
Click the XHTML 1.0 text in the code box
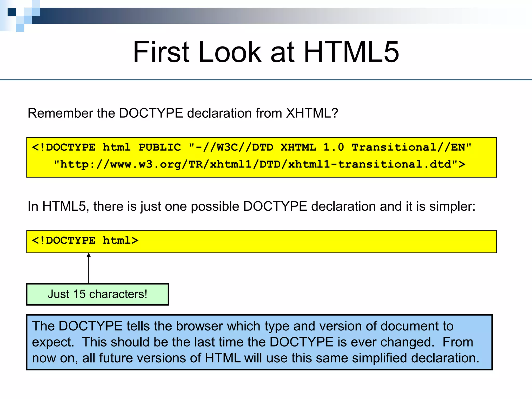pos(312,147)
